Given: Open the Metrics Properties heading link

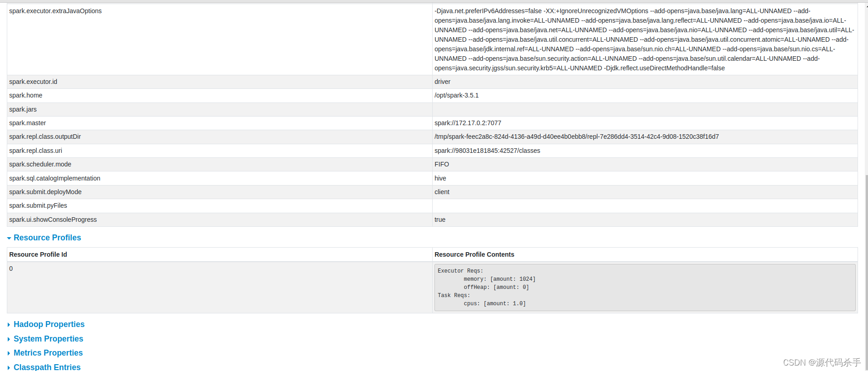Looking at the screenshot, I should coord(48,353).
